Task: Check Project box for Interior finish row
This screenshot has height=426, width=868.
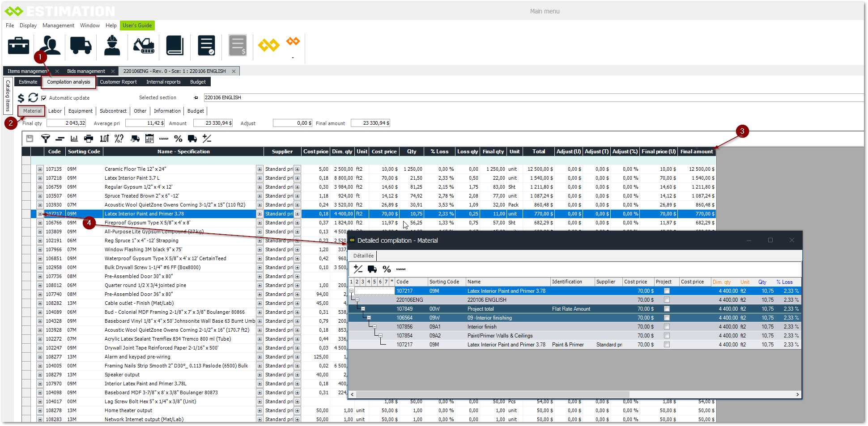Action: (667, 327)
